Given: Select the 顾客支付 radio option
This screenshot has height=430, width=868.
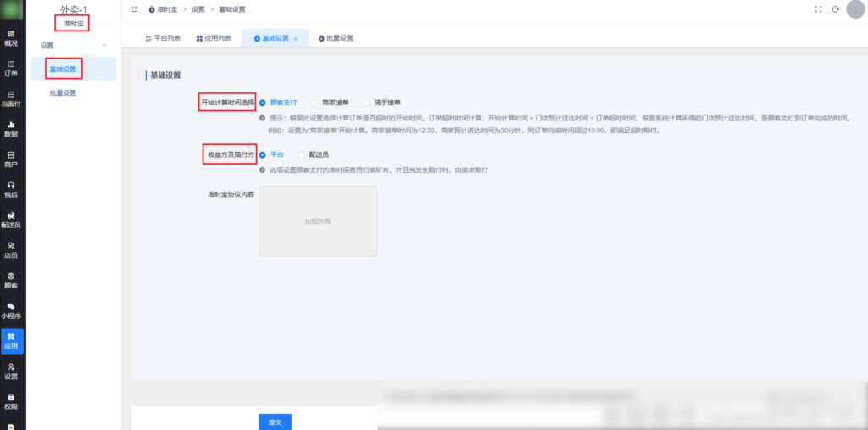Looking at the screenshot, I should pos(278,103).
